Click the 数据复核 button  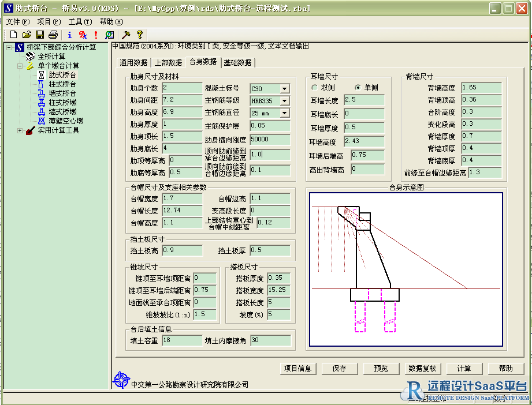(422, 369)
